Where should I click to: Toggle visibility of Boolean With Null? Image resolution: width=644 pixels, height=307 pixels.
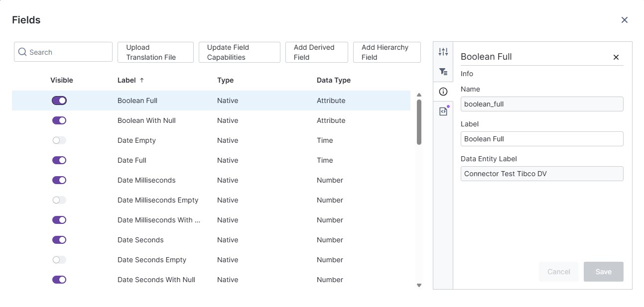click(x=59, y=120)
